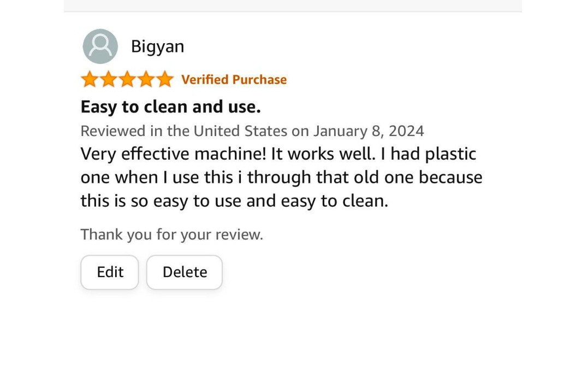Viewport: 588px width, 388px height.
Task: Click the gray divider bar at the top
Action: pos(293,5)
